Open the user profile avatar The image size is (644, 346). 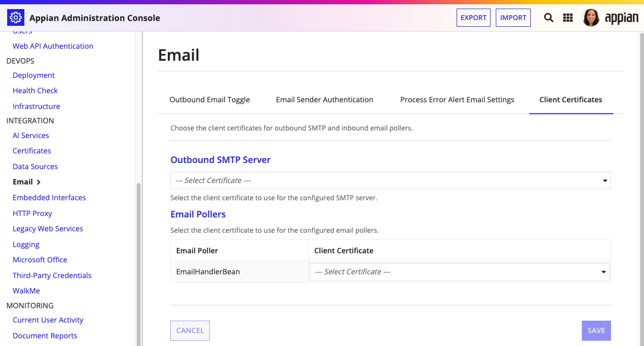tap(591, 18)
